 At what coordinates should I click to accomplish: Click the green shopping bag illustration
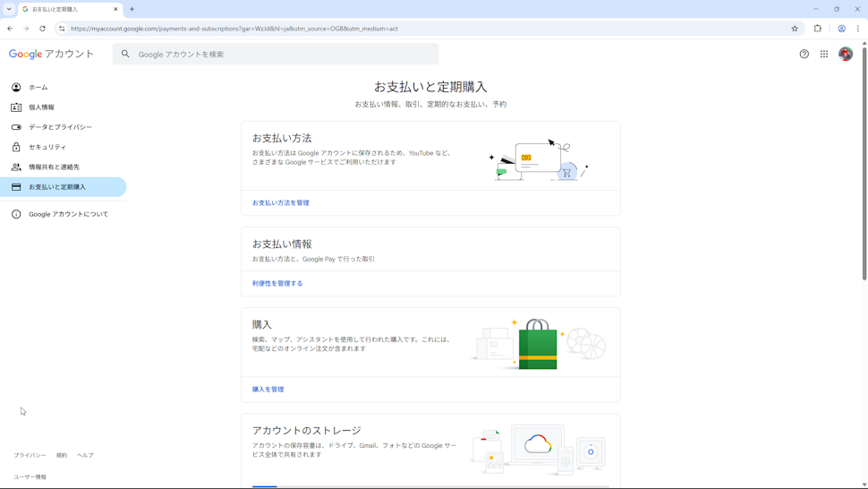click(x=538, y=344)
